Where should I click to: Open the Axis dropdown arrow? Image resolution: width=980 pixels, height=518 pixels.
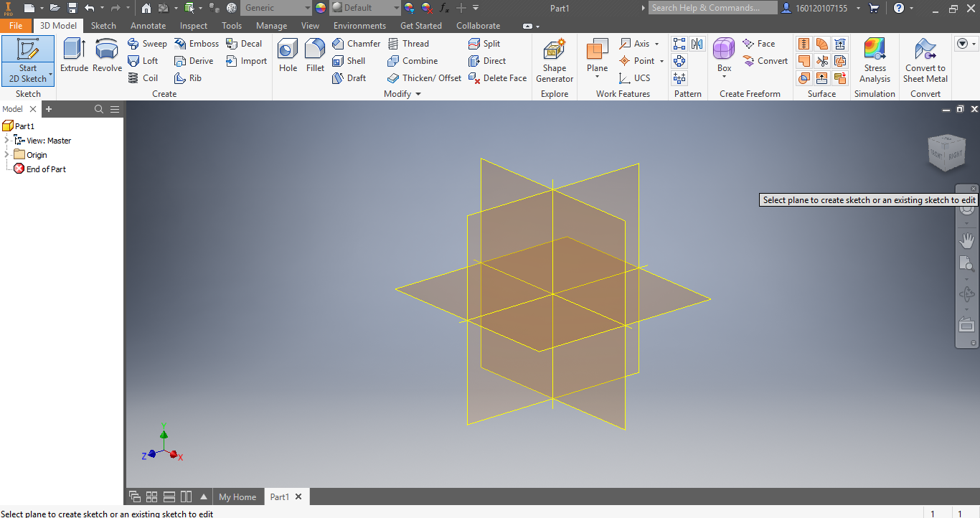656,44
